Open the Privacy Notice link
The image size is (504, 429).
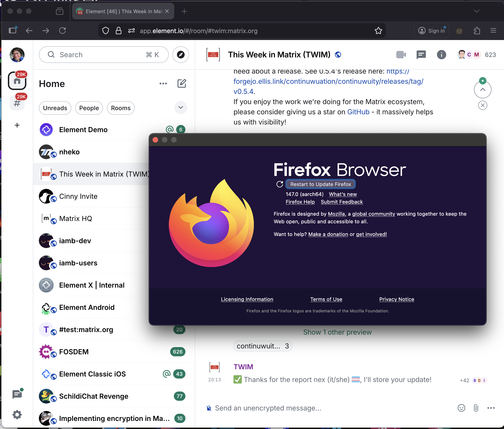[x=396, y=299]
